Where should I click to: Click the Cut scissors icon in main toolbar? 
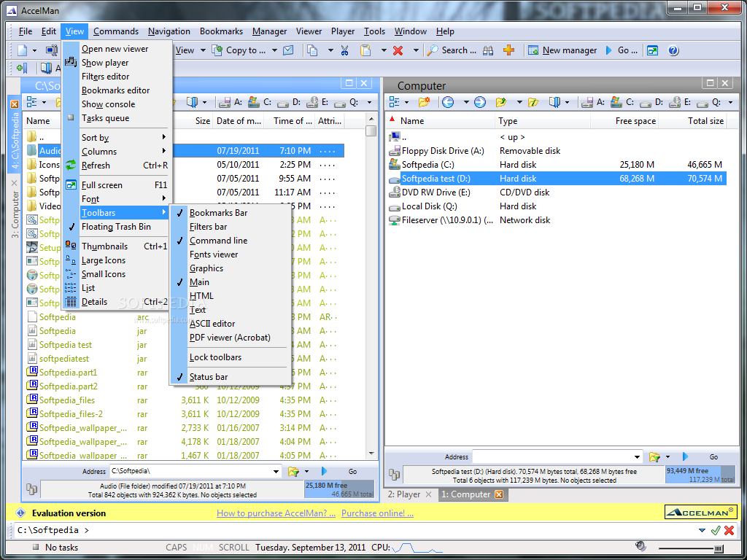[x=345, y=50]
